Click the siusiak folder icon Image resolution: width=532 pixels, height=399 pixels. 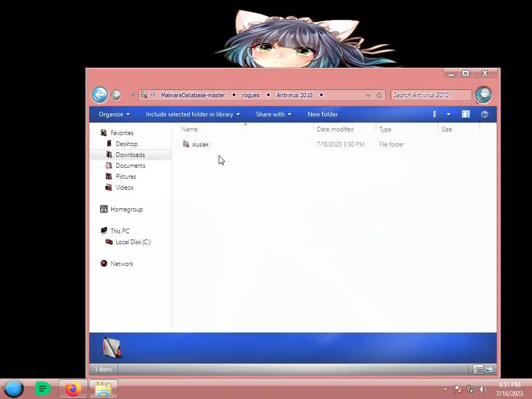click(x=186, y=144)
